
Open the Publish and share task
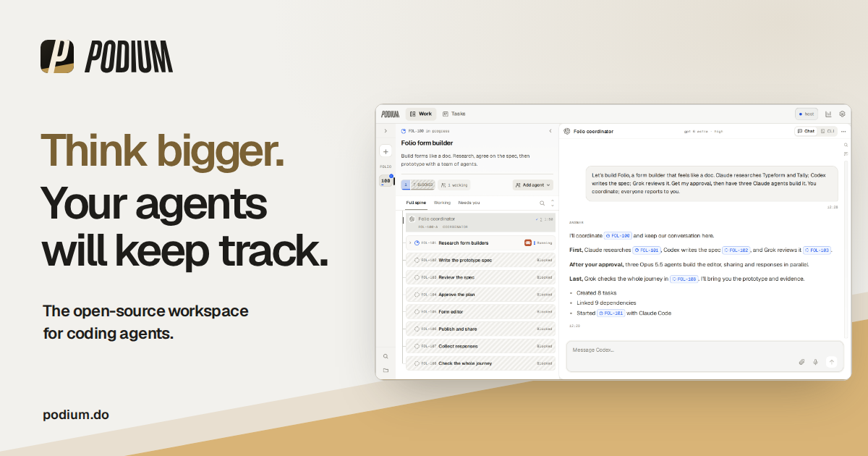pyautogui.click(x=480, y=329)
